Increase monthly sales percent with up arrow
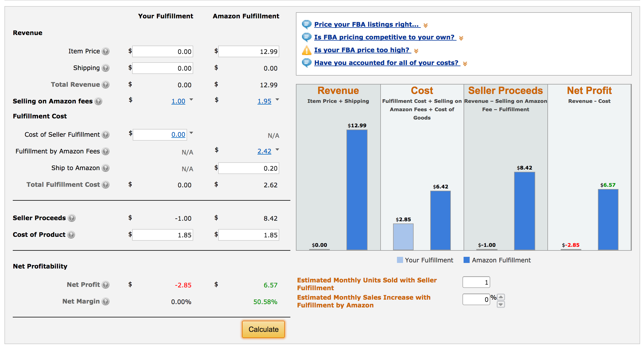644x348 pixels. [x=501, y=297]
